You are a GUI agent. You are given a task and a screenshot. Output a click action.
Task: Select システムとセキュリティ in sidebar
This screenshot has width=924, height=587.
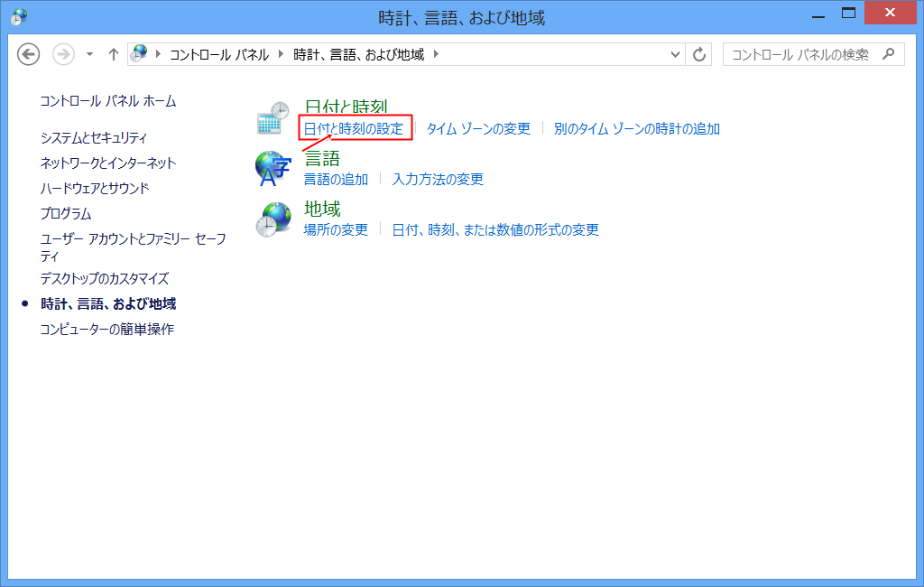point(94,137)
